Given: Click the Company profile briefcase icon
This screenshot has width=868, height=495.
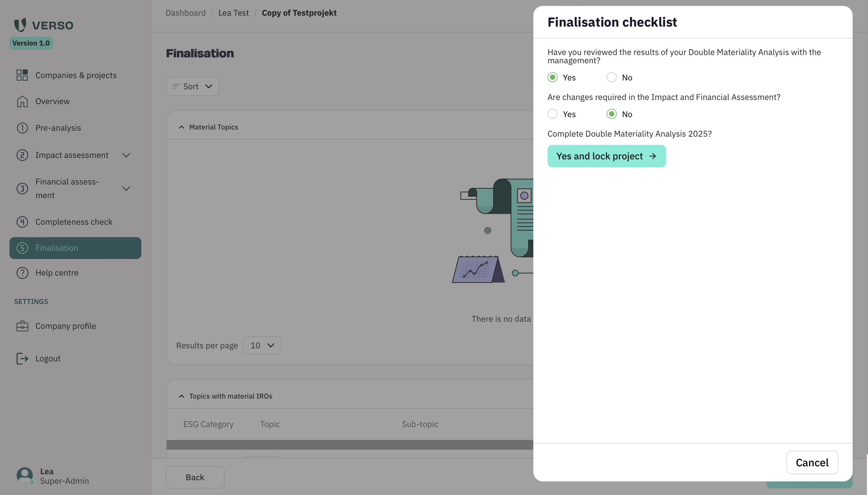Looking at the screenshot, I should pos(22,326).
